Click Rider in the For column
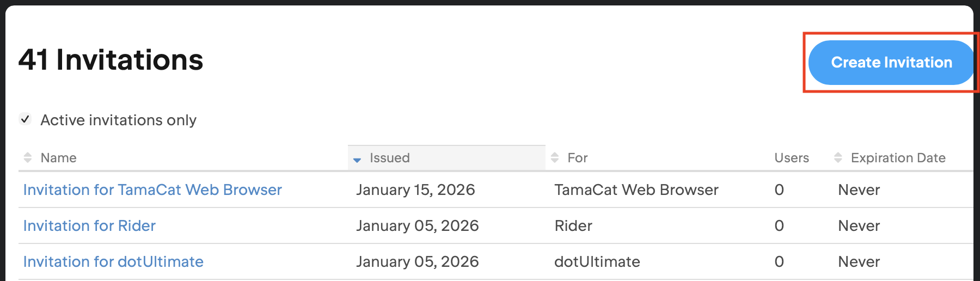980x281 pixels. 573,225
